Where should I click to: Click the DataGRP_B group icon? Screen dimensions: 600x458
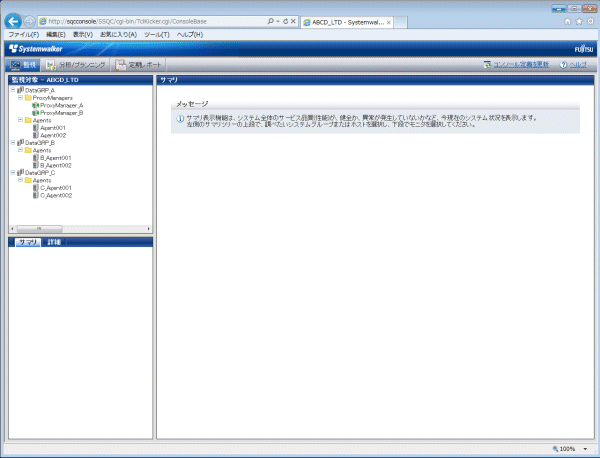(x=21, y=142)
